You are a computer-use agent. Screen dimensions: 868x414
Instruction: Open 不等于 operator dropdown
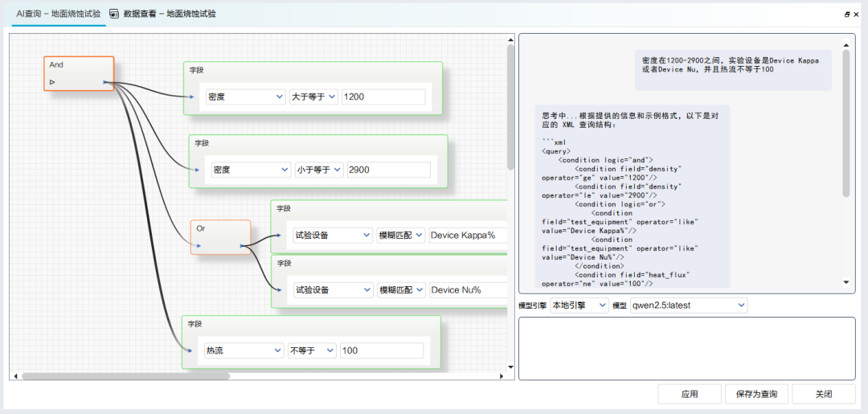[x=312, y=350]
